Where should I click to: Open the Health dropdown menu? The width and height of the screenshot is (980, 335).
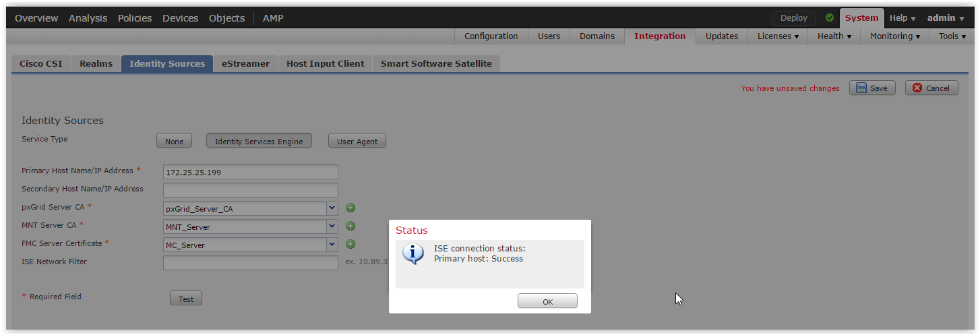pyautogui.click(x=834, y=36)
